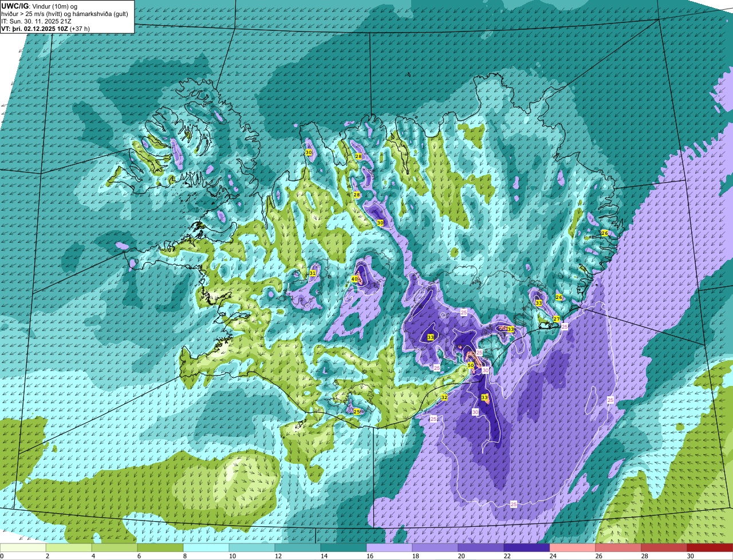Click the red 28–30 m/s swatch
Viewport: 733px width, 560px height.
point(664,547)
